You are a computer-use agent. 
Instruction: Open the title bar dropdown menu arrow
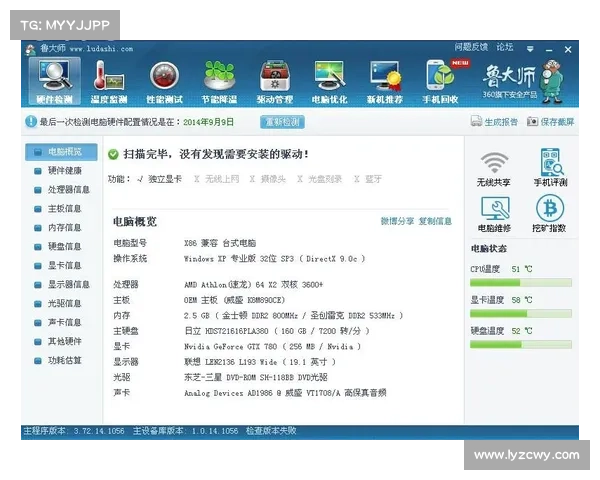coord(530,49)
